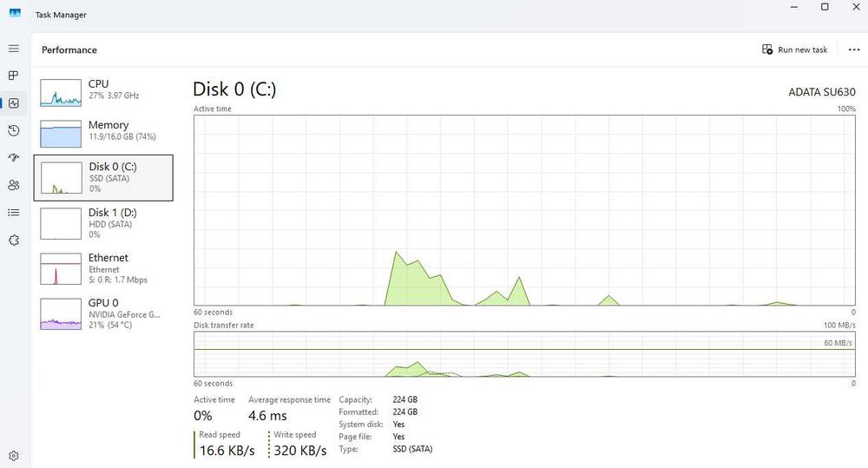The image size is (868, 468).
Task: Click the Disk transfer rate graph
Action: click(524, 354)
